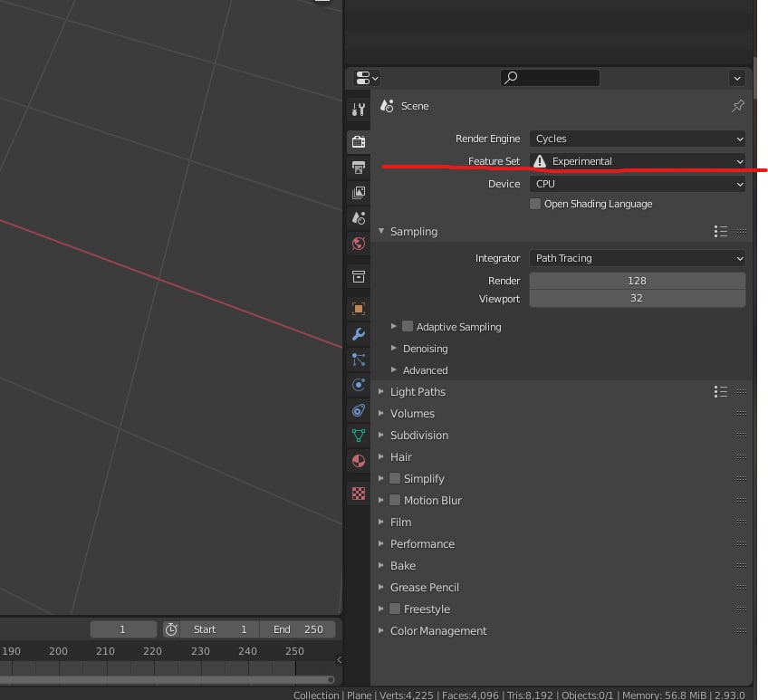Image resolution: width=768 pixels, height=700 pixels.
Task: Expand the Light Paths panel
Action: coord(418,391)
